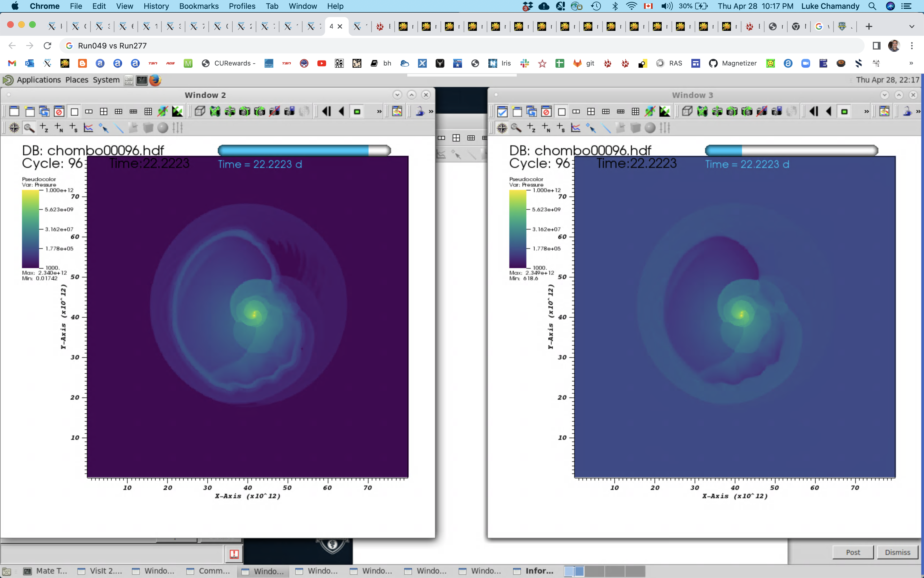924x578 pixels.
Task: Toggle navigate mode in Window 3
Action: 502,128
